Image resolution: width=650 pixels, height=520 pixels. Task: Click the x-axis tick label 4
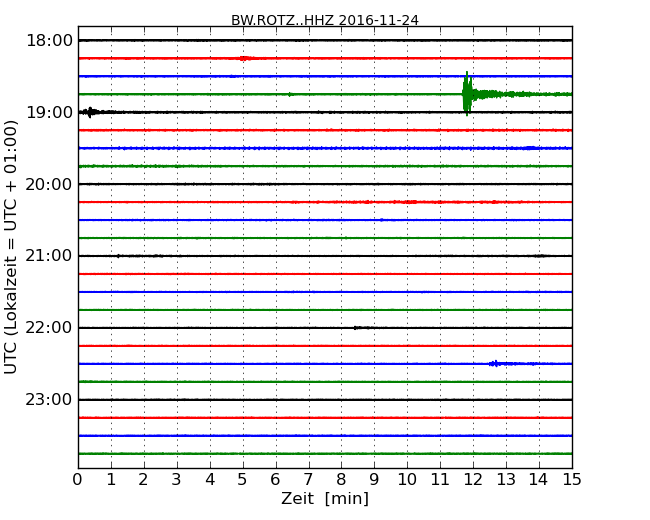pyautogui.click(x=210, y=480)
